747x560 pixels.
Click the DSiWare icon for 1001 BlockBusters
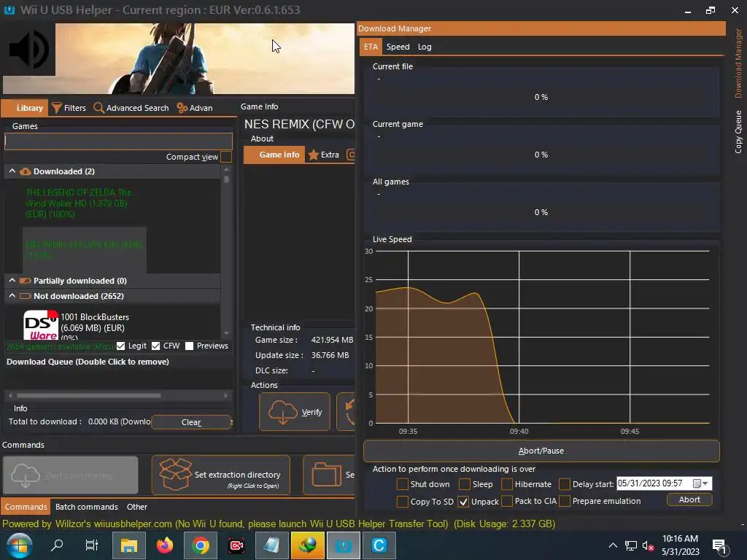pos(41,324)
